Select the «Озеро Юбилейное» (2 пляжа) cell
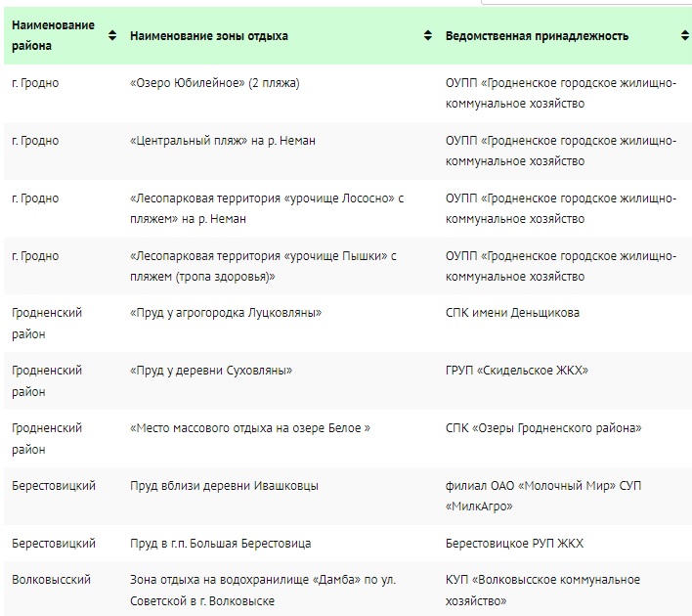Image resolution: width=692 pixels, height=616 pixels. [214, 83]
